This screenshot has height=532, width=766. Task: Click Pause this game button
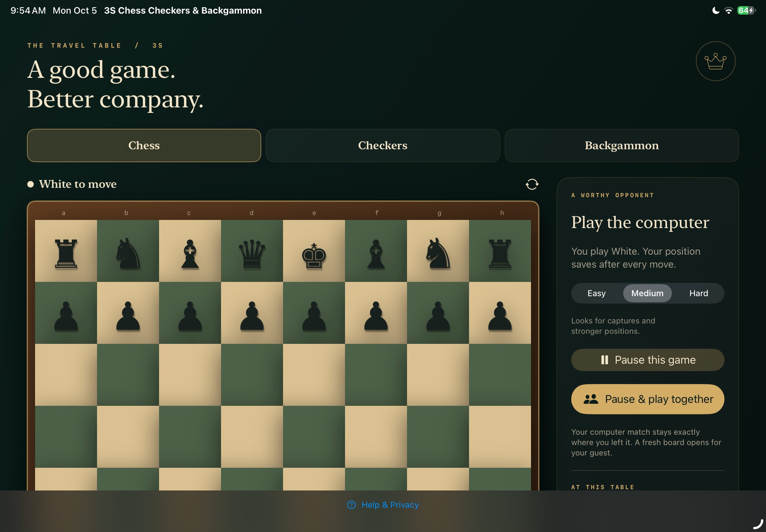[x=647, y=360]
